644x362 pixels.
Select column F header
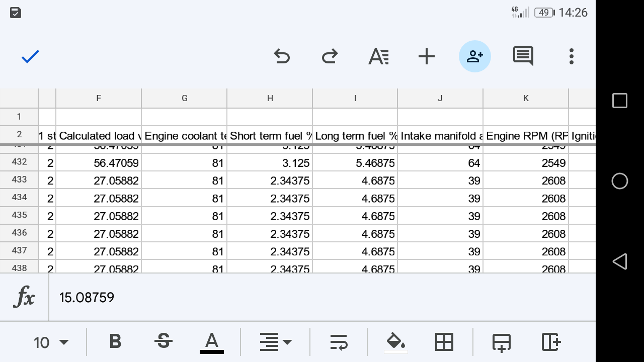pyautogui.click(x=99, y=98)
